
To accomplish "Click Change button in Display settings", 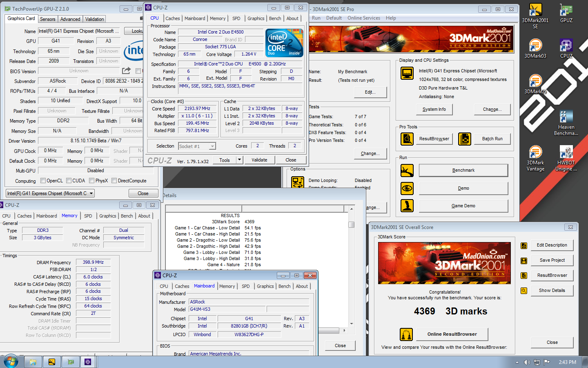I will [x=492, y=110].
